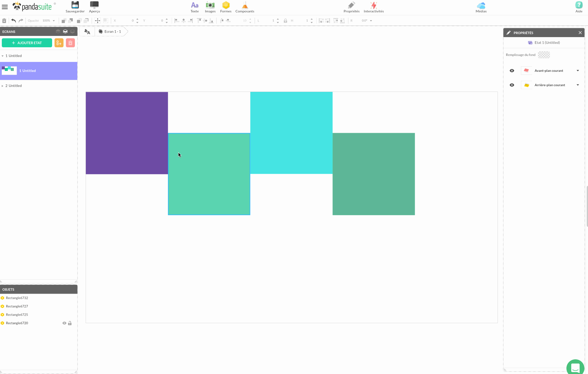Toggle visibility of Arrière-plan courant
The height and width of the screenshot is (374, 588).
[512, 85]
